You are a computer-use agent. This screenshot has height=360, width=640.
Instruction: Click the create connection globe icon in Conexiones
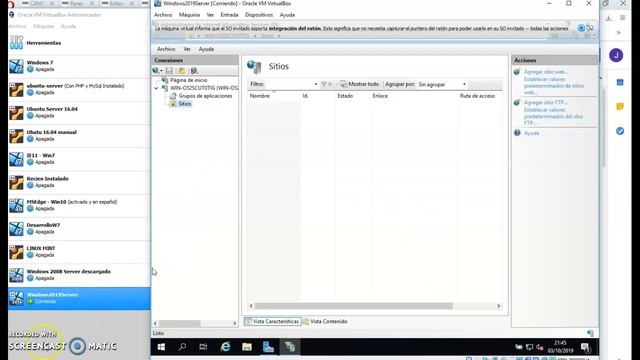click(x=156, y=71)
